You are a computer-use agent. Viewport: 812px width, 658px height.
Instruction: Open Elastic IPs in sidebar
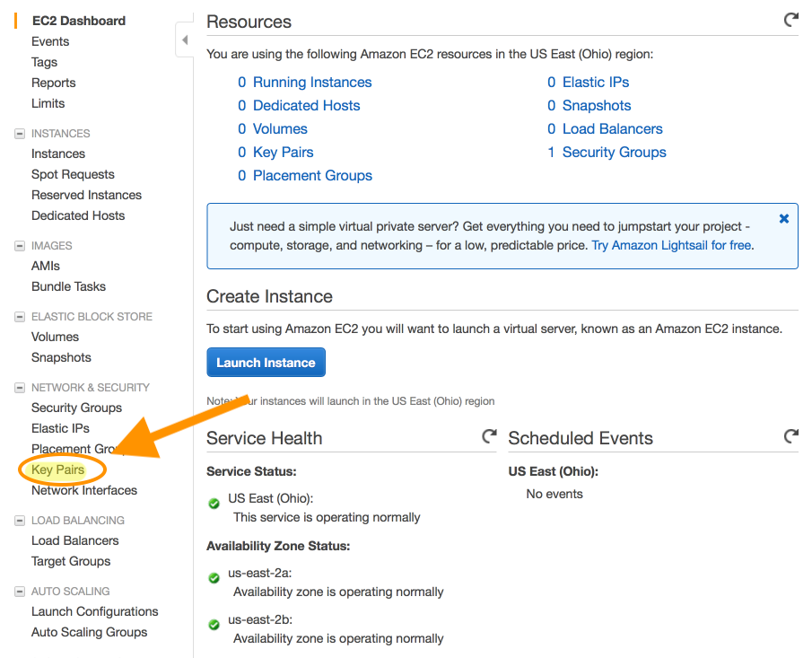[60, 428]
